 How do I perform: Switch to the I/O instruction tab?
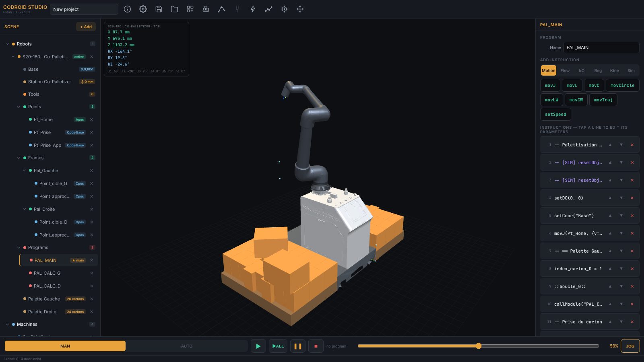click(x=582, y=70)
